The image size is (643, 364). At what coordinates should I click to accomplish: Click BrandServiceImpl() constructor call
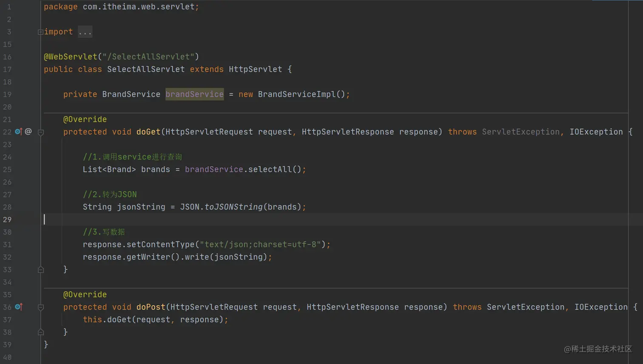(302, 94)
